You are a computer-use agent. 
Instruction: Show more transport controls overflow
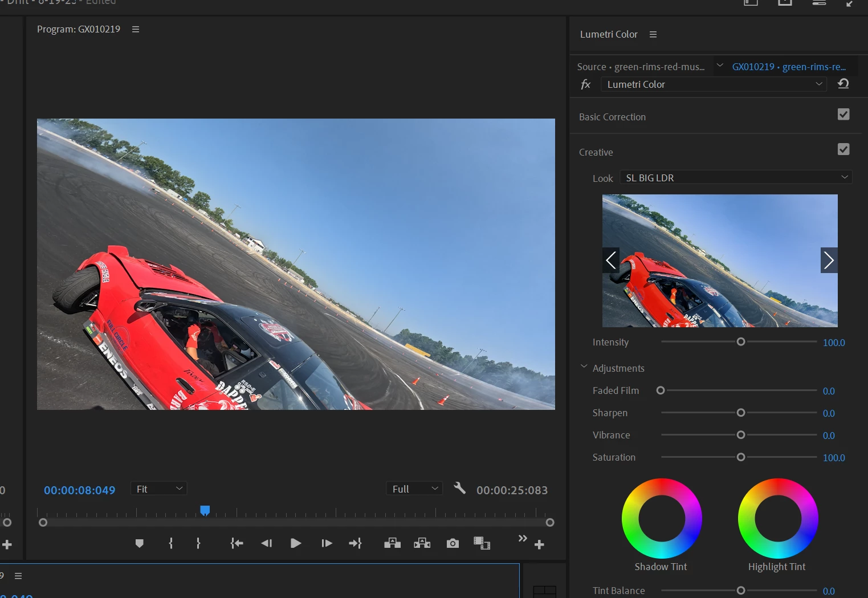pos(523,538)
